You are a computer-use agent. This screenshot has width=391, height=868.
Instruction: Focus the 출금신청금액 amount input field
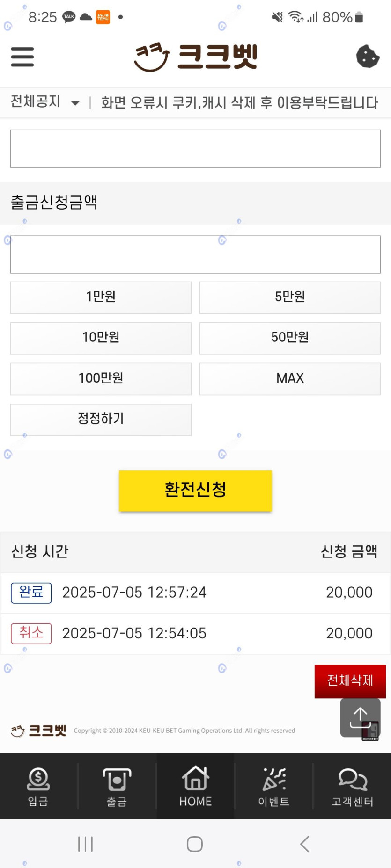tap(195, 254)
